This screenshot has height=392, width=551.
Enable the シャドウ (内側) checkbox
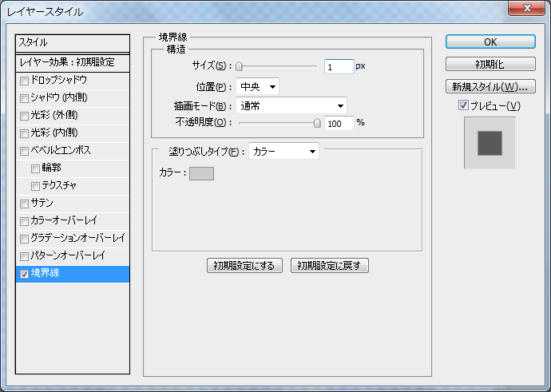pyautogui.click(x=24, y=99)
